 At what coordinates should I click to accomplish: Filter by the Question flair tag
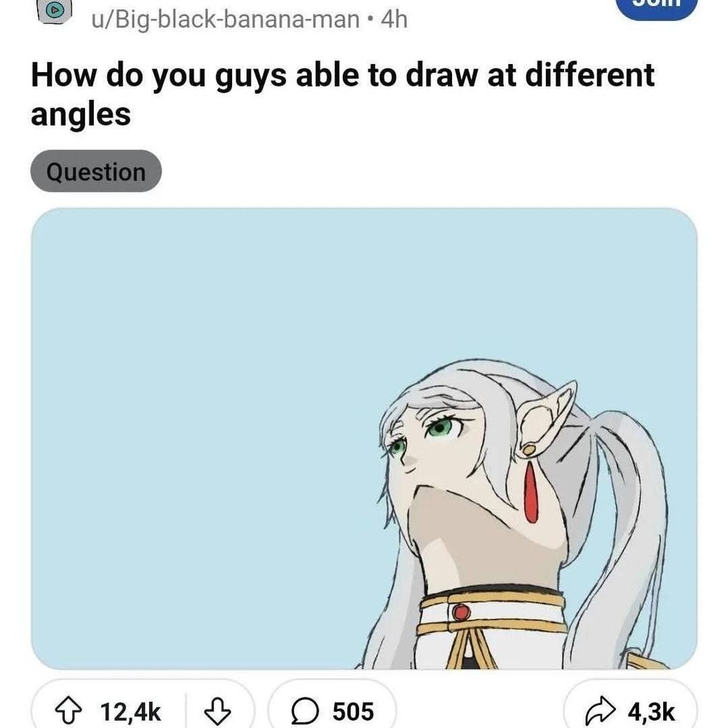[96, 171]
